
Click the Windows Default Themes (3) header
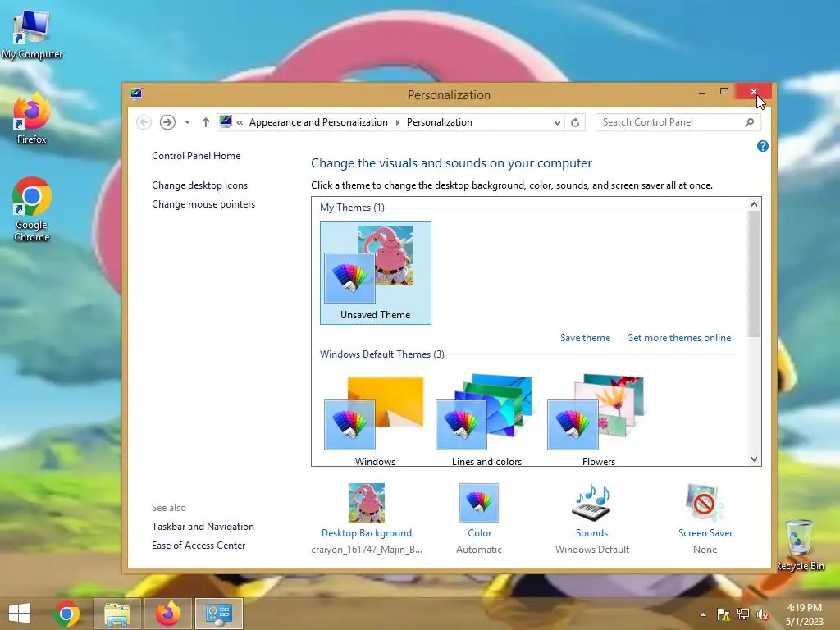click(x=382, y=354)
